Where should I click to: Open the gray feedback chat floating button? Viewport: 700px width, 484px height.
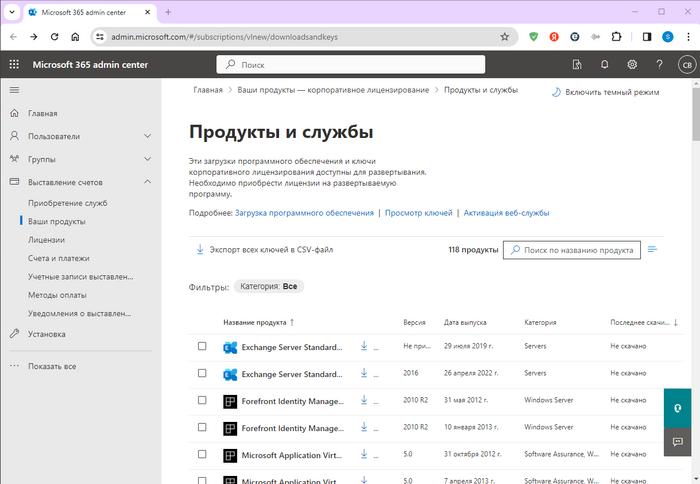pyautogui.click(x=679, y=441)
